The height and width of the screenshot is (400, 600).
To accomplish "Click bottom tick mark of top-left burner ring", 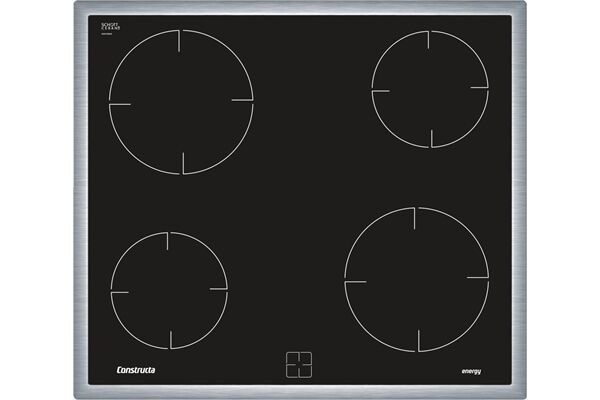I will click(x=183, y=163).
